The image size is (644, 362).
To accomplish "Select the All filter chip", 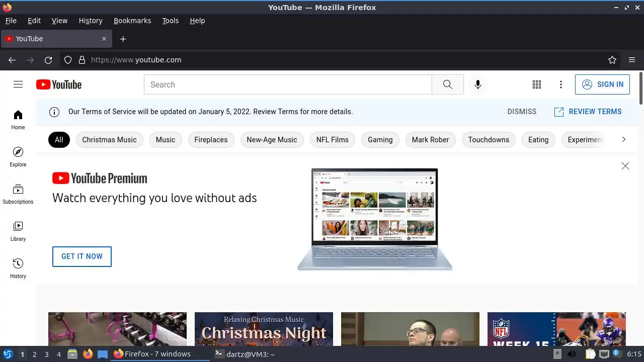I will coord(59,140).
